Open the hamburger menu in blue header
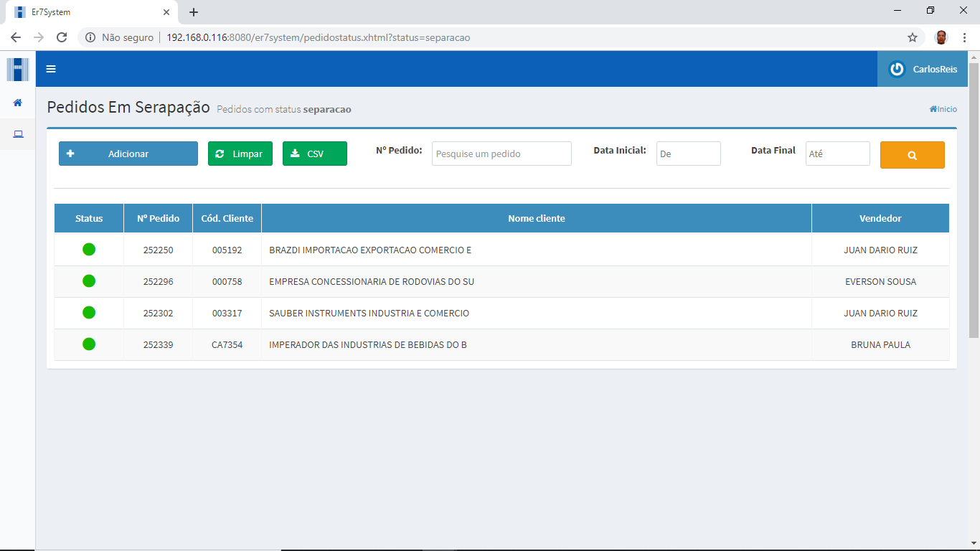Image resolution: width=980 pixels, height=551 pixels. tap(51, 69)
